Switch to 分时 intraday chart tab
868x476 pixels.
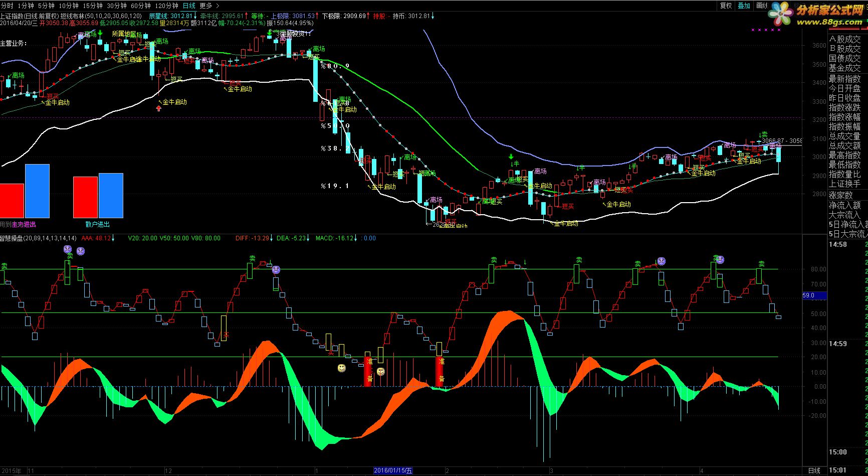(x=7, y=6)
